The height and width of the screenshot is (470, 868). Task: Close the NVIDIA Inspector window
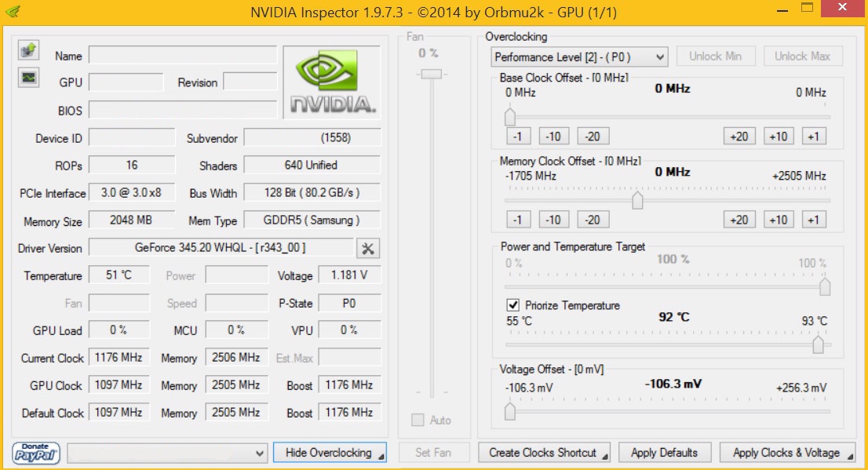(842, 8)
